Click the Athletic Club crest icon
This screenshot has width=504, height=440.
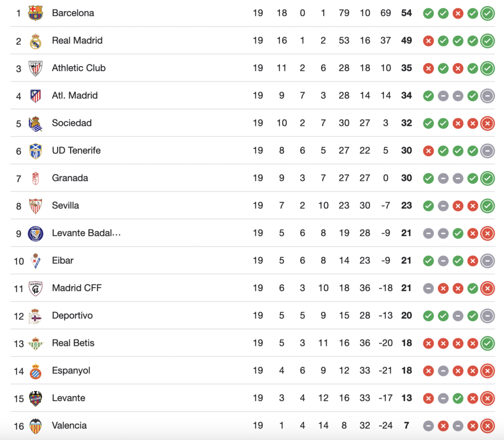point(35,68)
